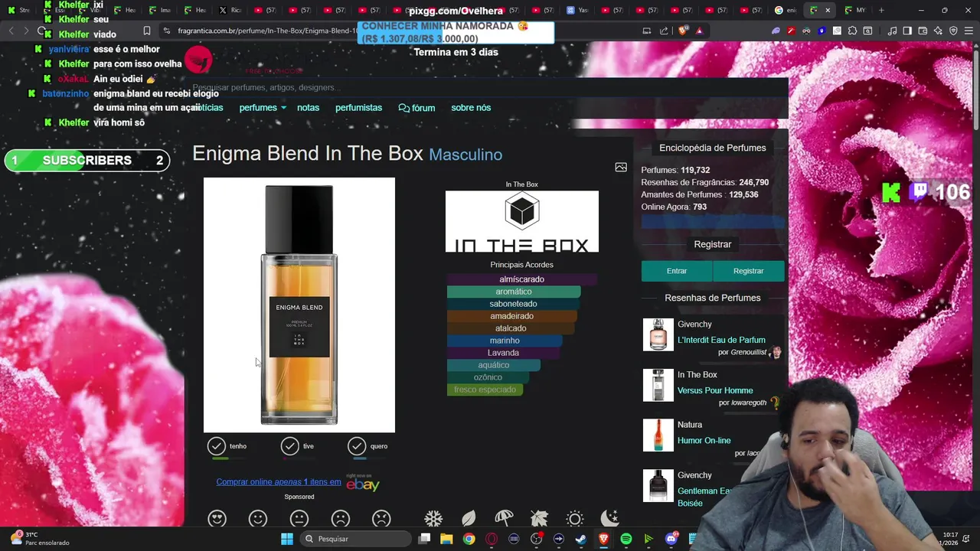
Task: Toggle the 'quero' check circle
Action: click(x=357, y=446)
